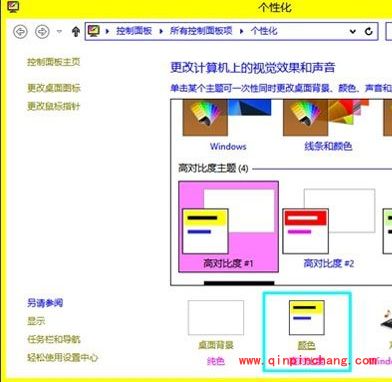Open recent locations dropdown arrow
This screenshot has height=382, width=392.
coord(59,32)
